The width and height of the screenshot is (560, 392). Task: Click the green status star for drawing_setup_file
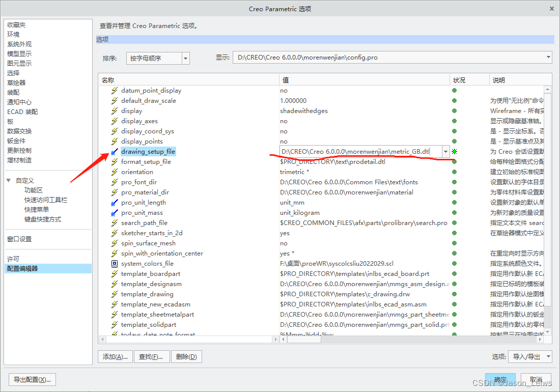(454, 152)
